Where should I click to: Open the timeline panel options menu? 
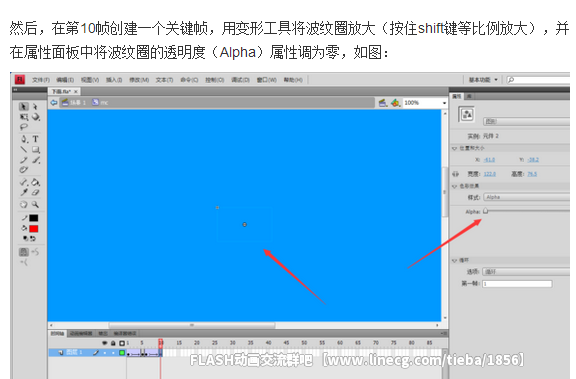click(x=444, y=333)
